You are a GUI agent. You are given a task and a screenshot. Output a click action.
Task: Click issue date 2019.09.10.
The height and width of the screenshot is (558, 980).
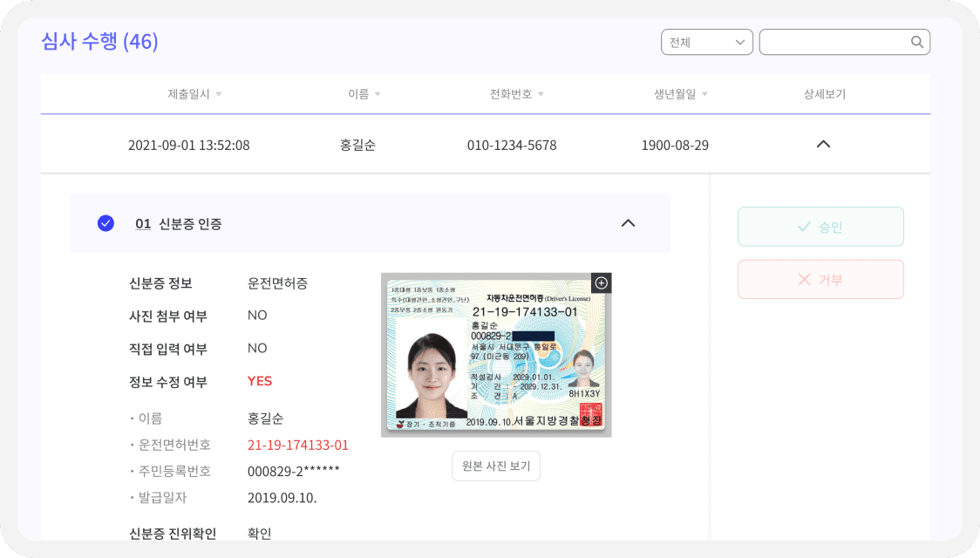282,498
